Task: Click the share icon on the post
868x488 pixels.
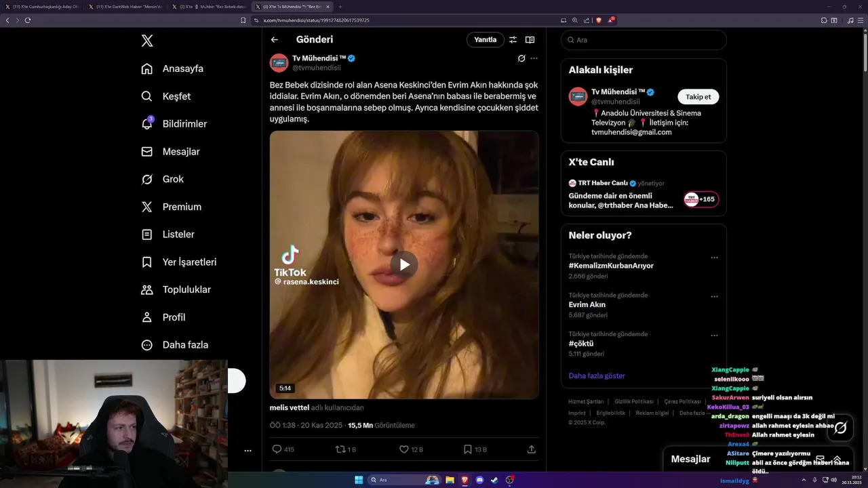Action: [532, 449]
